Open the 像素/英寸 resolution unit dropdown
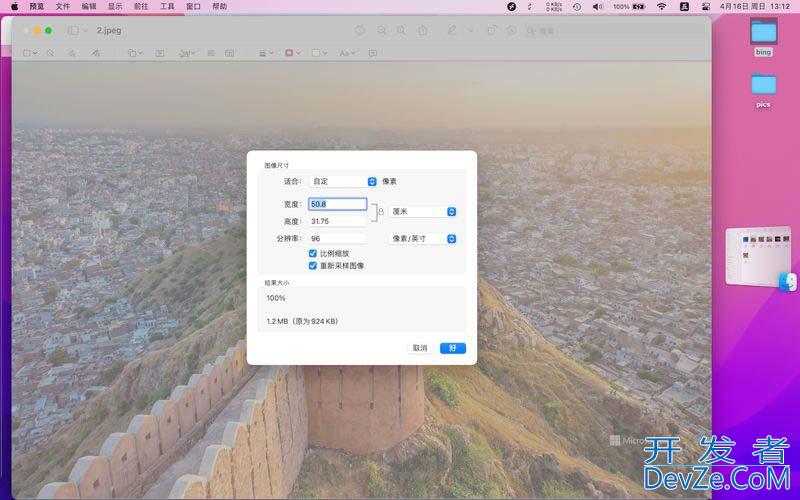This screenshot has width=800, height=500. point(422,238)
